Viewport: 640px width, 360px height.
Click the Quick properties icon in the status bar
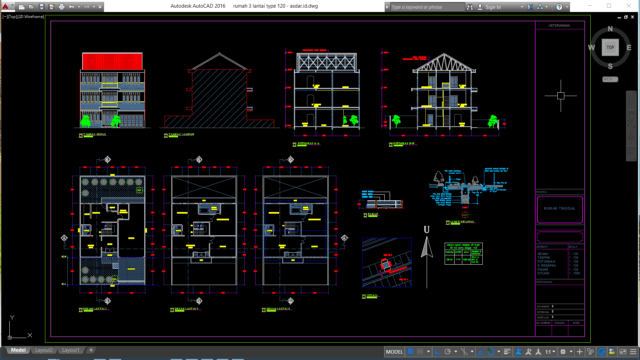click(591, 352)
